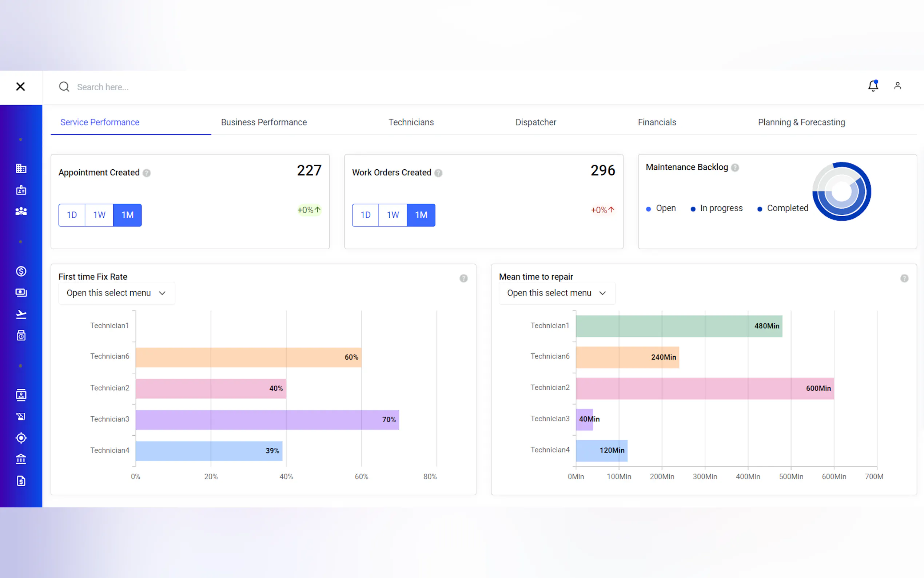Open the notifications bell

click(873, 86)
